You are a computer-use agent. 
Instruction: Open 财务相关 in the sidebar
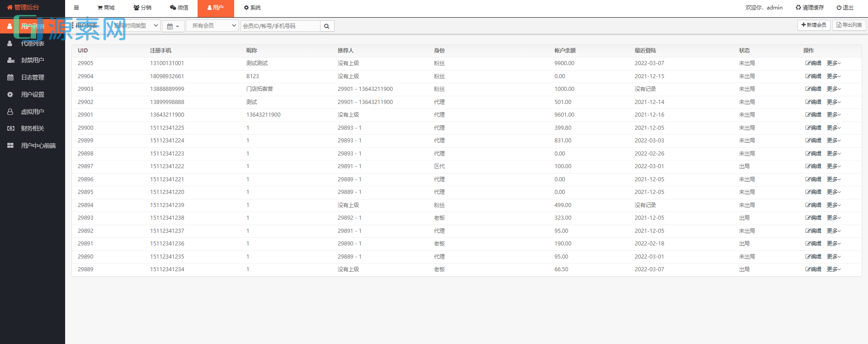pos(33,128)
